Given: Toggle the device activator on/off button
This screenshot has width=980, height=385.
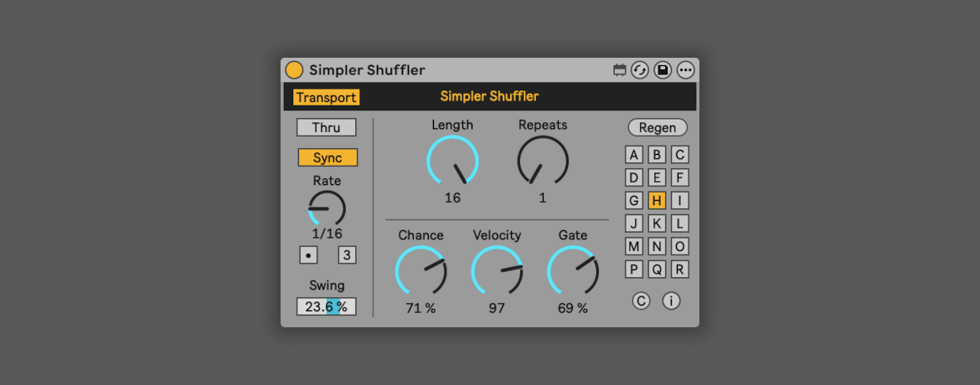Looking at the screenshot, I should (x=294, y=70).
